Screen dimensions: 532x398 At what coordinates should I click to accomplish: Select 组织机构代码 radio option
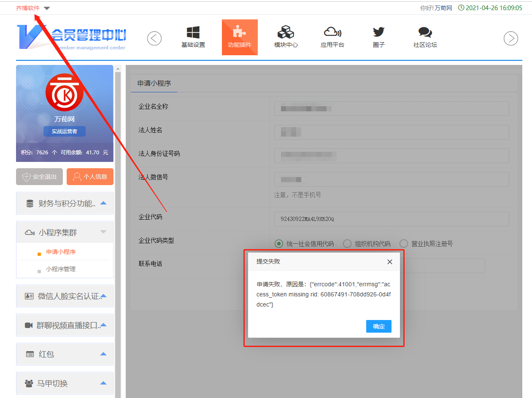coord(347,244)
